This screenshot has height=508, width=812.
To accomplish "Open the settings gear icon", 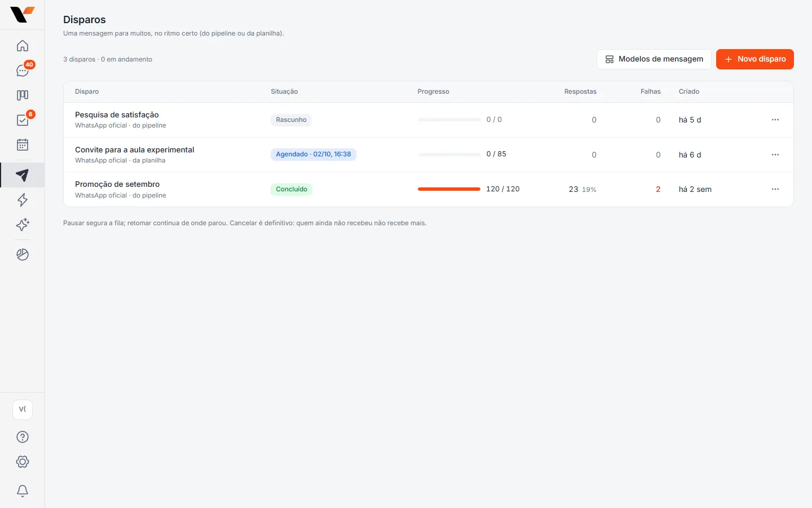I will click(23, 462).
